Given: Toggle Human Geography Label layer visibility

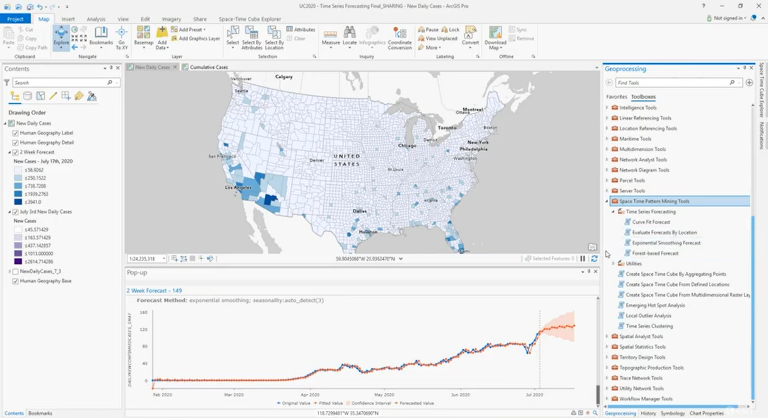Looking at the screenshot, I should coord(15,133).
